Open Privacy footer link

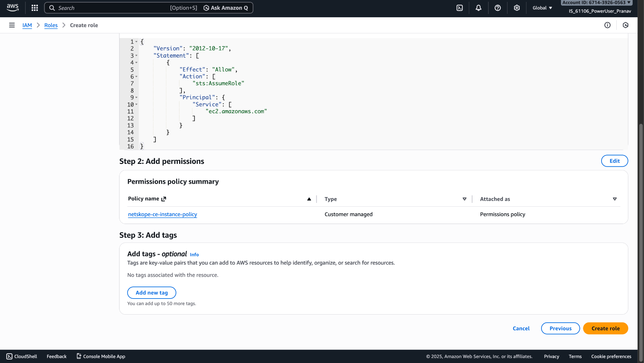click(551, 356)
